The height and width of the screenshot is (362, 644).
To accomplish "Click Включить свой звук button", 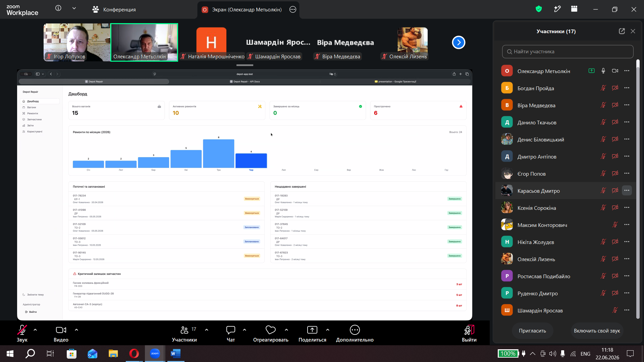I will (597, 331).
